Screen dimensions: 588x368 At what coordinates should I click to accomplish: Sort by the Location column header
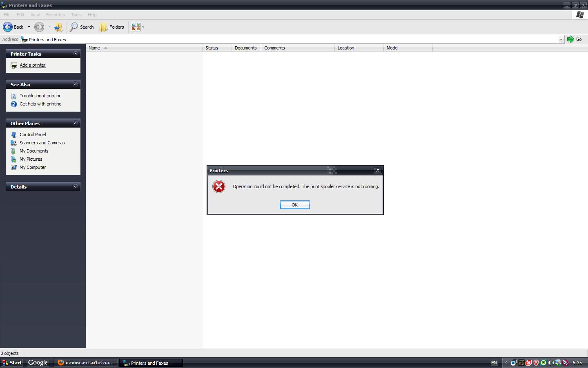pos(359,48)
